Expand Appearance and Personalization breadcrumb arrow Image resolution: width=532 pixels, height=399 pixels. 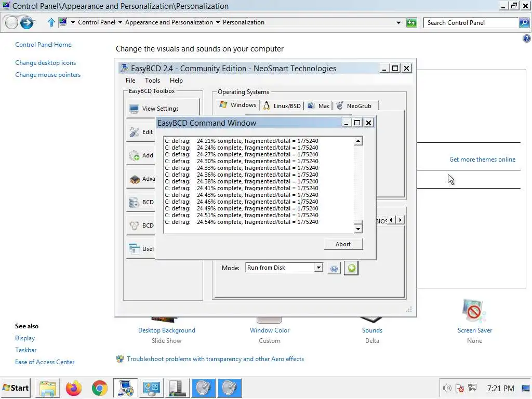218,22
